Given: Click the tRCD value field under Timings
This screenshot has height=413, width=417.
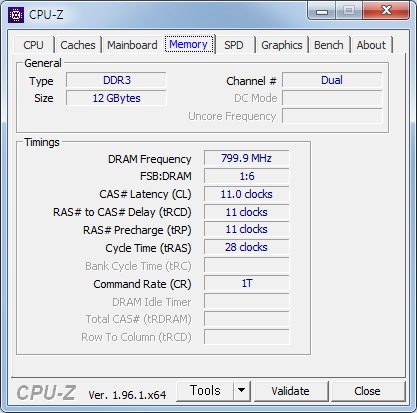Looking at the screenshot, I should [247, 212].
